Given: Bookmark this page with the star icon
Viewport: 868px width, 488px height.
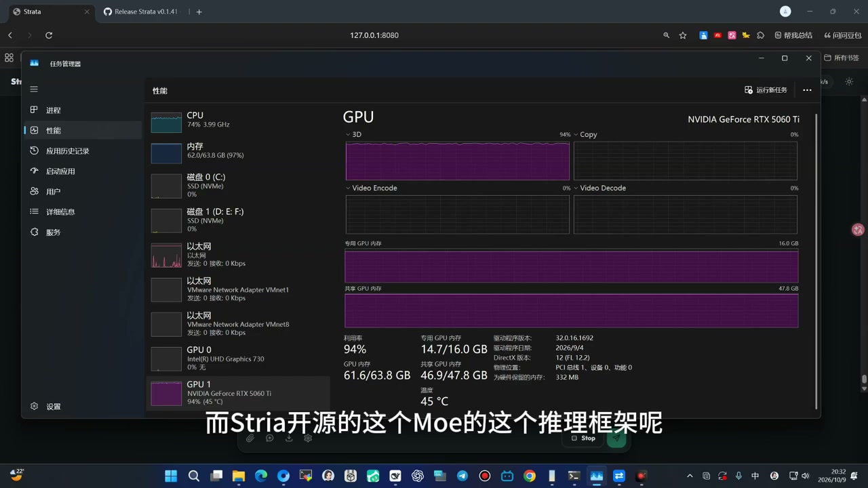Looking at the screenshot, I should tap(683, 35).
